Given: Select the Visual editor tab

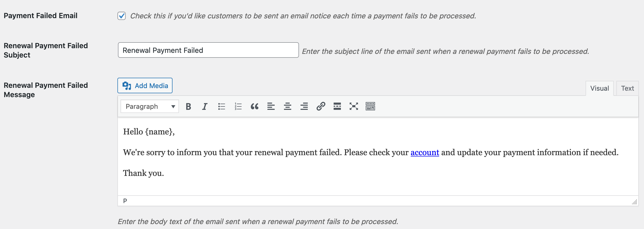Looking at the screenshot, I should pos(600,88).
